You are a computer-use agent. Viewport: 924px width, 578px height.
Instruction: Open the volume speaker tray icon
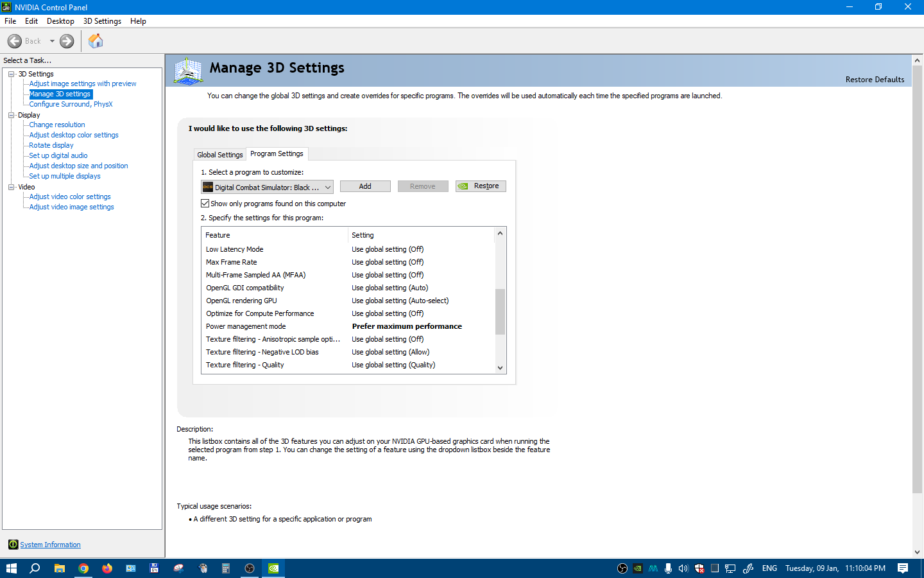[683, 568]
